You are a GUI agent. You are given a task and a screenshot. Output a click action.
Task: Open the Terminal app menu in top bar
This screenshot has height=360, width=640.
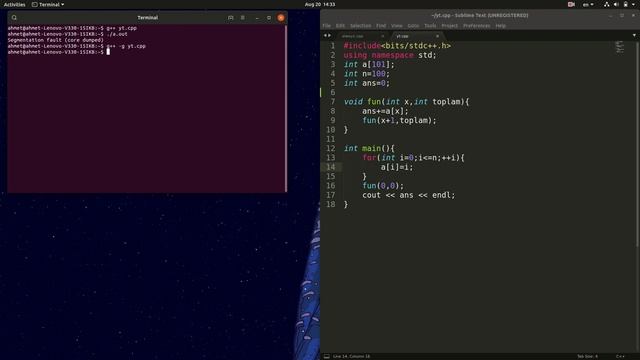48,4
